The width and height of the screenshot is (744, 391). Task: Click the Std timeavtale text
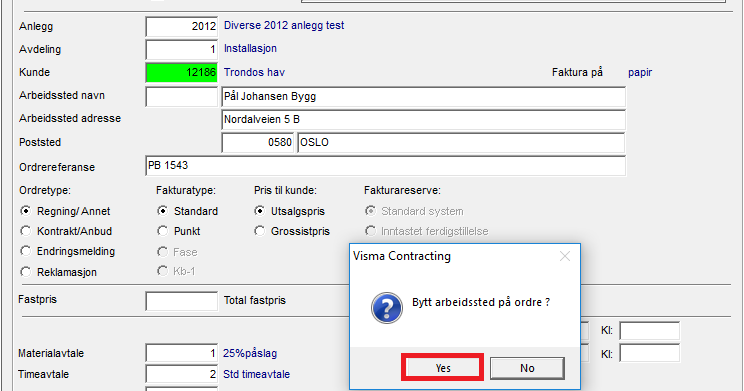(256, 374)
